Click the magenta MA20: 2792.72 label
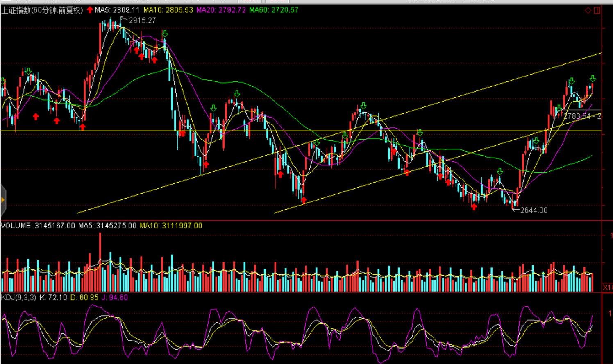 pyautogui.click(x=221, y=10)
